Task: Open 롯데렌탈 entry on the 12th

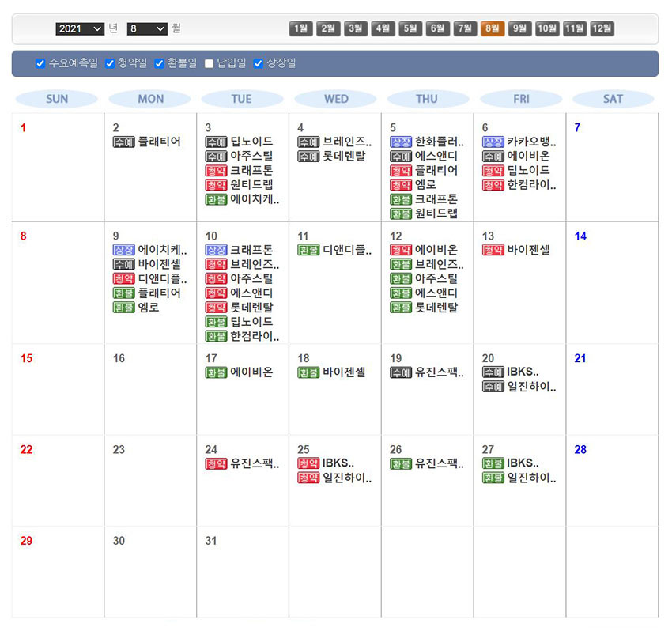Action: 436,308
